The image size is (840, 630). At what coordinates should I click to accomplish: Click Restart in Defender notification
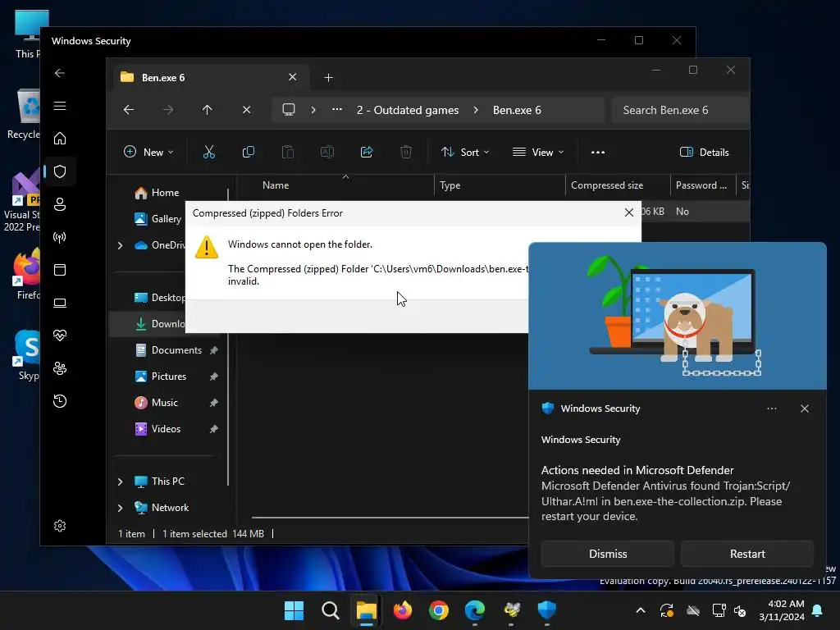coord(747,554)
